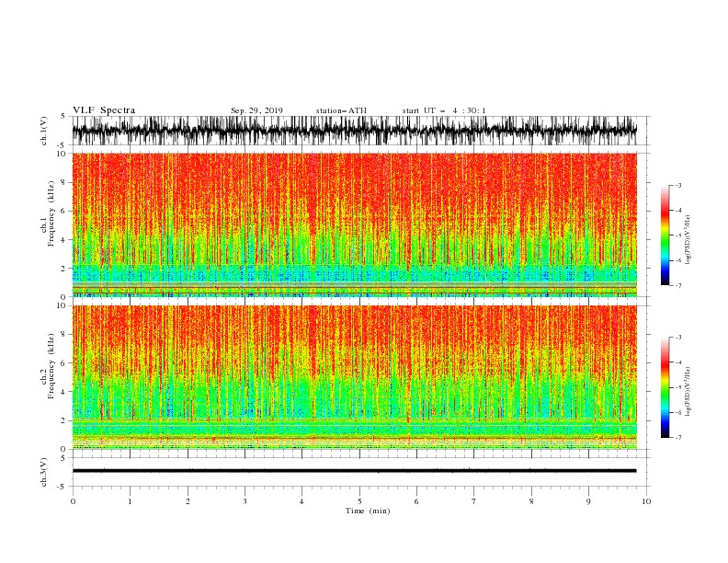
Task: Click the 2 kHz tick on ch.2 frequency axis
Action: click(x=64, y=420)
